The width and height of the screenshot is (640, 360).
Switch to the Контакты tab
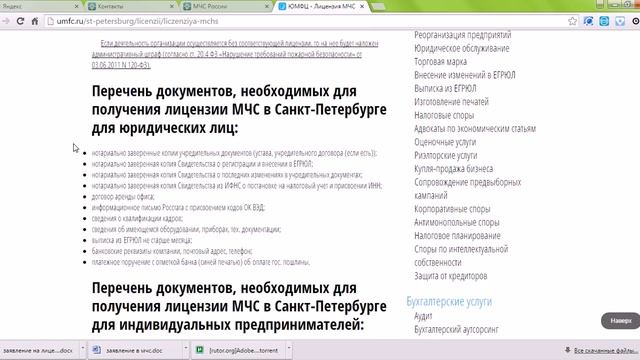(x=131, y=7)
